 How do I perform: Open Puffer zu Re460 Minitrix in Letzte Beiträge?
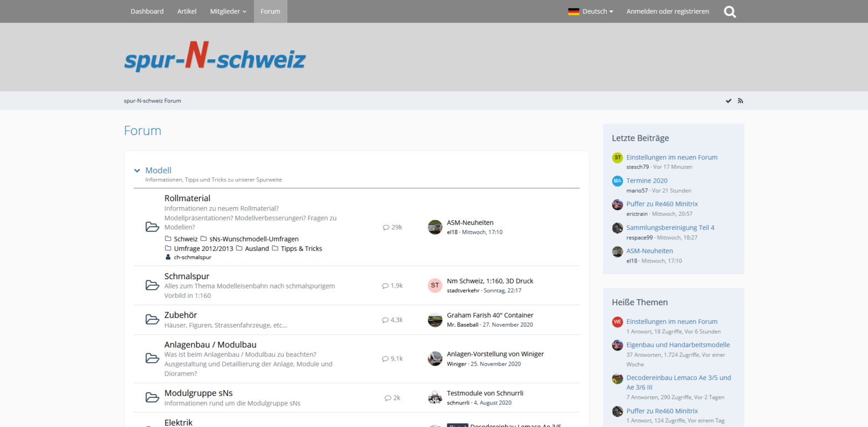662,204
